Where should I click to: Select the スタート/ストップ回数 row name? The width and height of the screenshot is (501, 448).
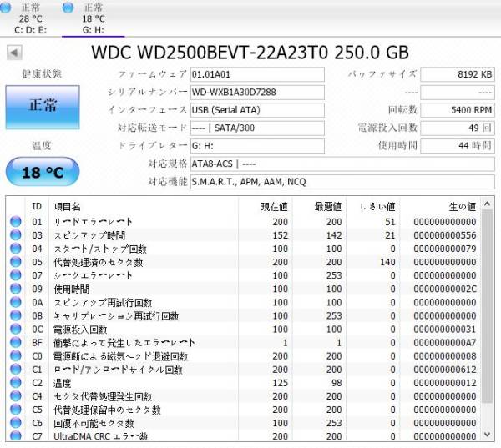tap(100, 249)
